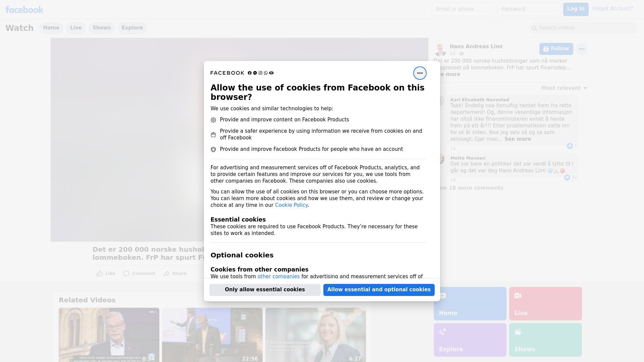Click the Share button below the video
Image resolution: width=644 pixels, height=362 pixels.
pos(175,274)
